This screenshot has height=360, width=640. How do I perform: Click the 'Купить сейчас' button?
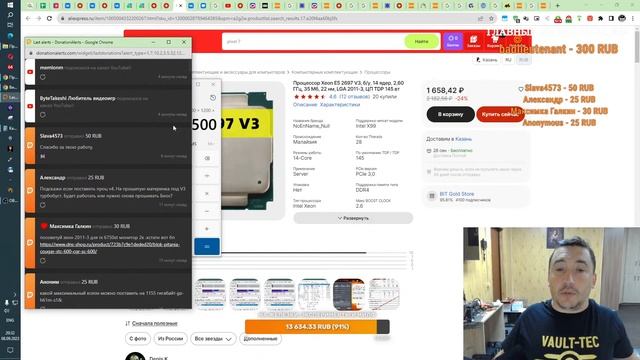500,114
